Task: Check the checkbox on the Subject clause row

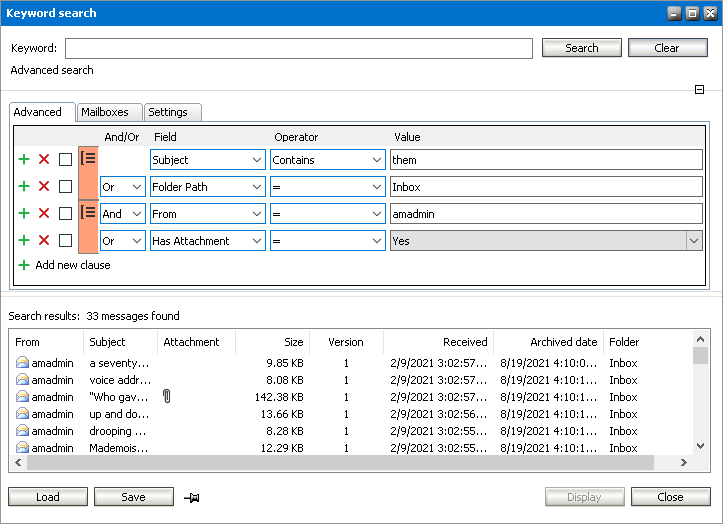Action: click(65, 159)
